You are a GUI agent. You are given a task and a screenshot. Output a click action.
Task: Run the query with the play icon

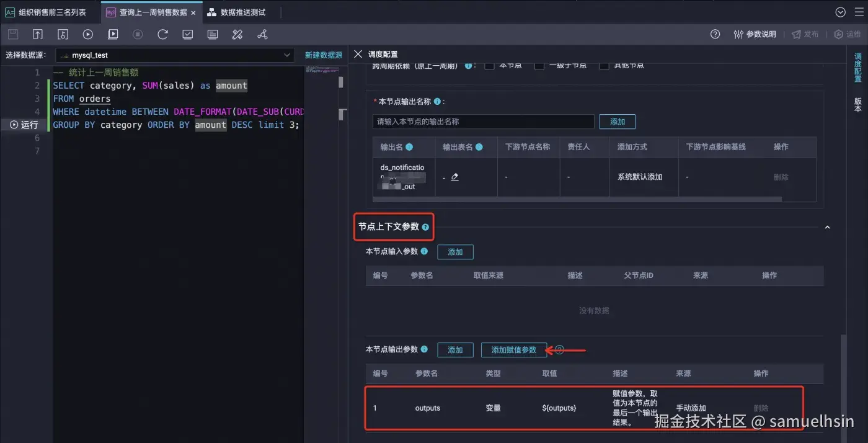[88, 35]
